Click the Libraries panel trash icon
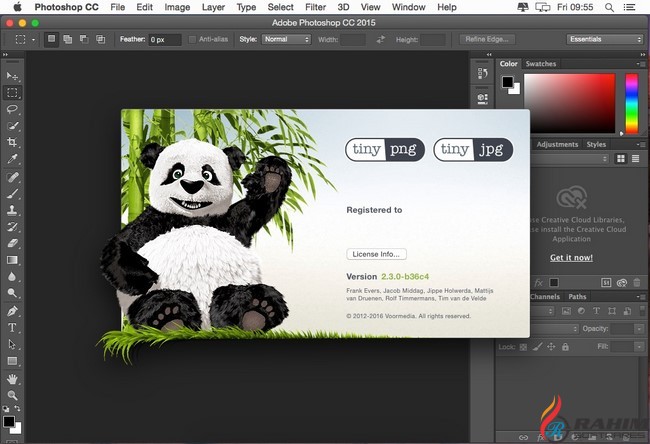Viewport: 650px width, 444px height. (x=637, y=283)
